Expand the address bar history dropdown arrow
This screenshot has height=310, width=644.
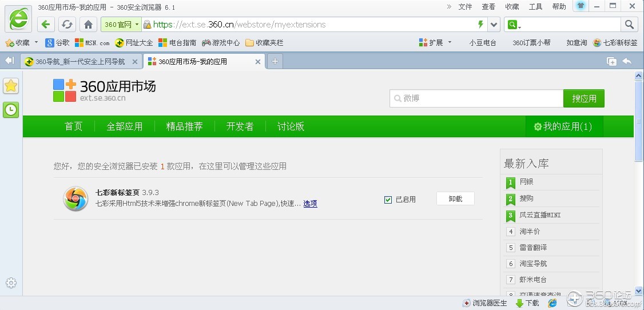click(x=494, y=25)
